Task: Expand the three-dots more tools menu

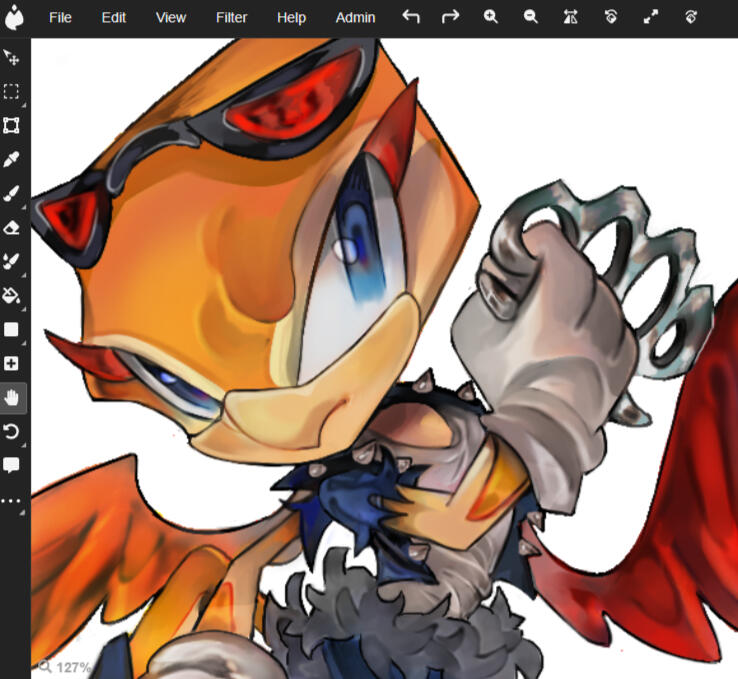Action: coord(12,499)
